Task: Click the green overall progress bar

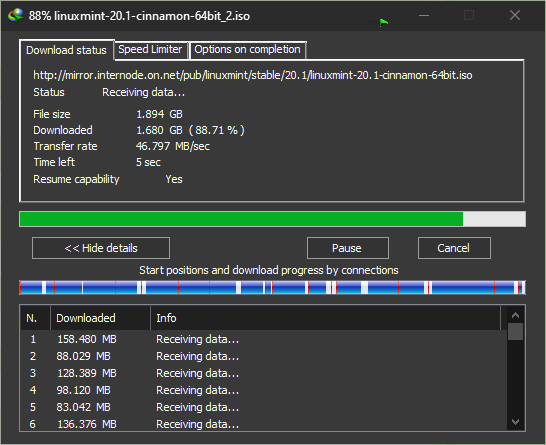Action: (272, 219)
